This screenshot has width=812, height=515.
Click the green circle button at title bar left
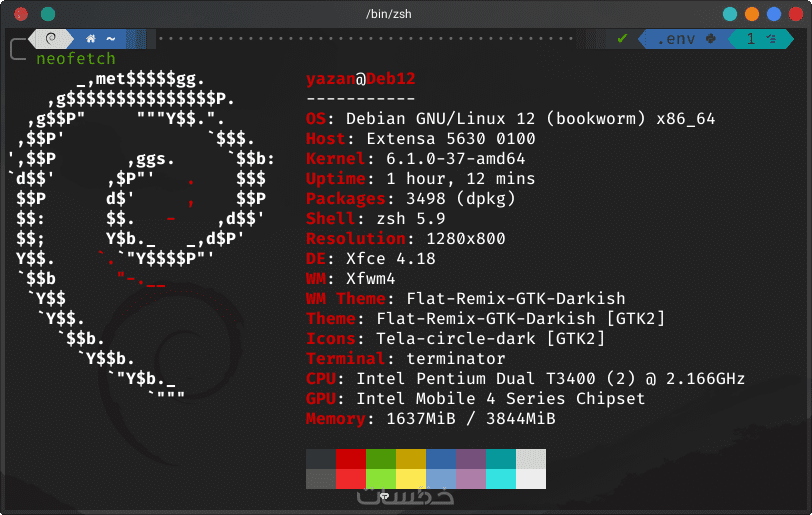[x=48, y=14]
